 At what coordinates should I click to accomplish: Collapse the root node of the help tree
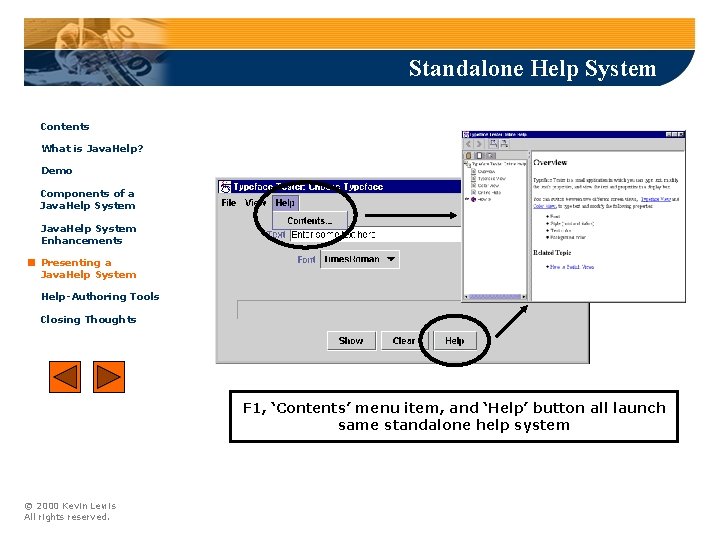pyautogui.click(x=466, y=163)
